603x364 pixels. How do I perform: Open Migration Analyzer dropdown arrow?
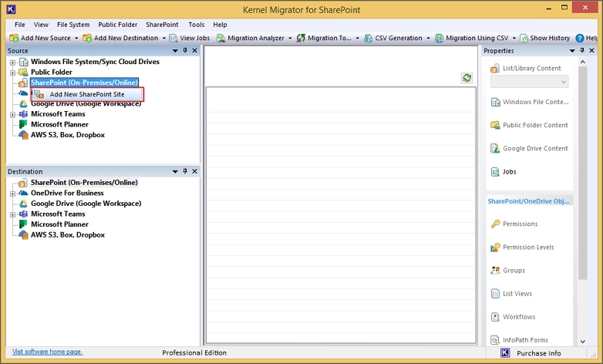pos(290,38)
